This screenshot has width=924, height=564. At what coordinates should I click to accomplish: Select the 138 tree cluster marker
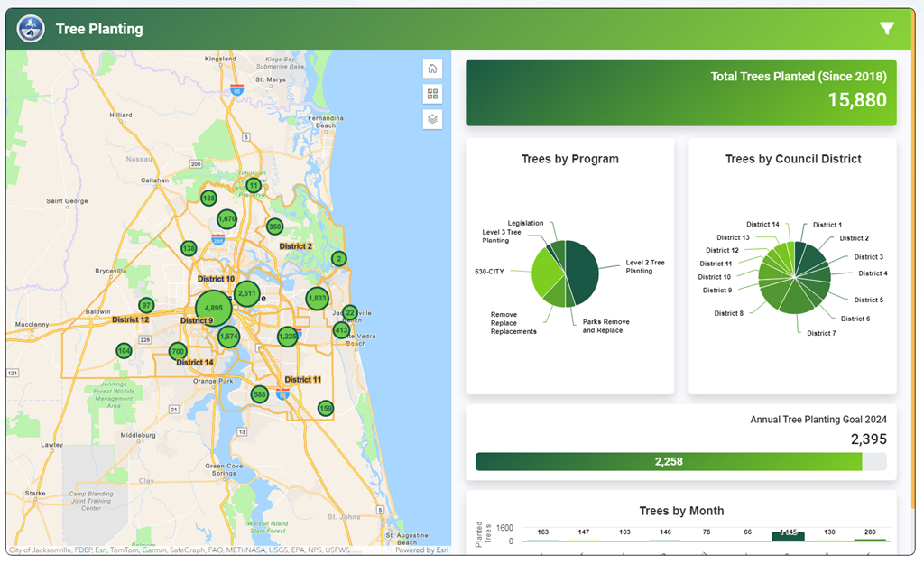coord(189,248)
